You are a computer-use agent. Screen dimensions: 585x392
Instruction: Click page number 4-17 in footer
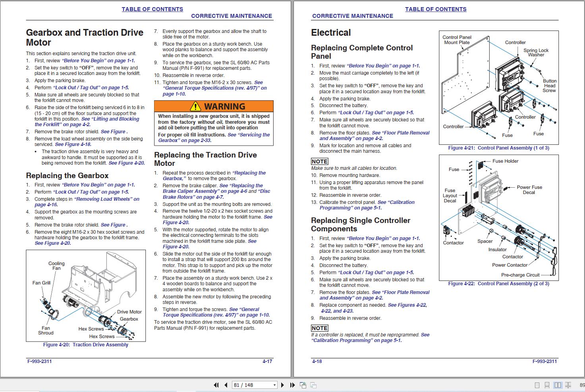pyautogui.click(x=267, y=361)
